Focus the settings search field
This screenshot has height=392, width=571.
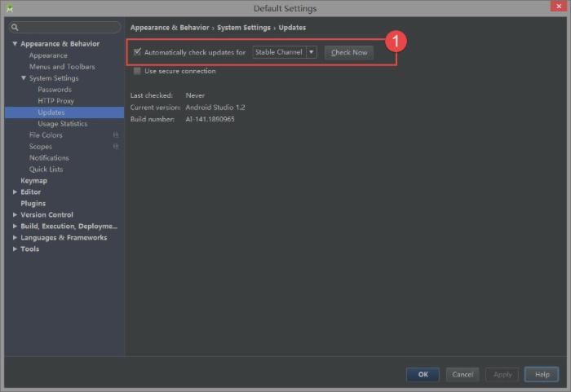point(64,27)
